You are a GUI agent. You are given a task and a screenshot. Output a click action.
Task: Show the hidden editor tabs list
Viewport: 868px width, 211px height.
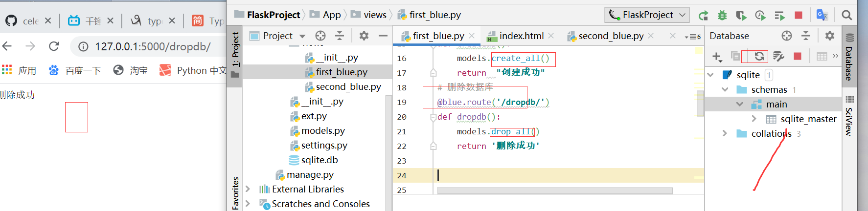coord(693,37)
